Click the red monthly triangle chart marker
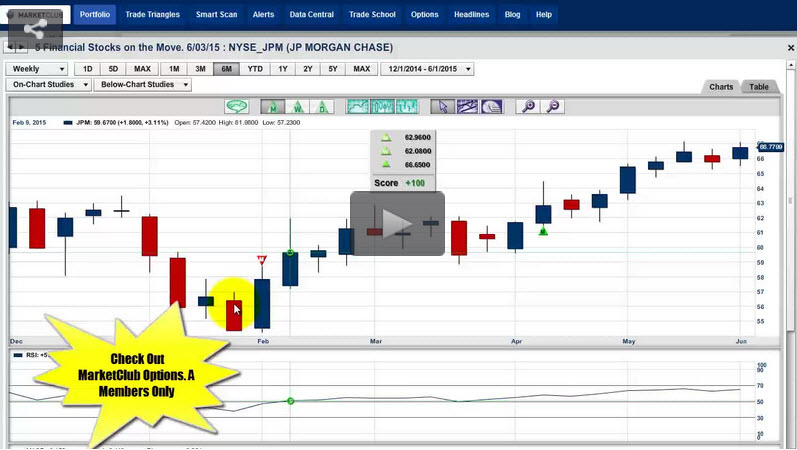Screen dimensions: 797x450 (262, 260)
